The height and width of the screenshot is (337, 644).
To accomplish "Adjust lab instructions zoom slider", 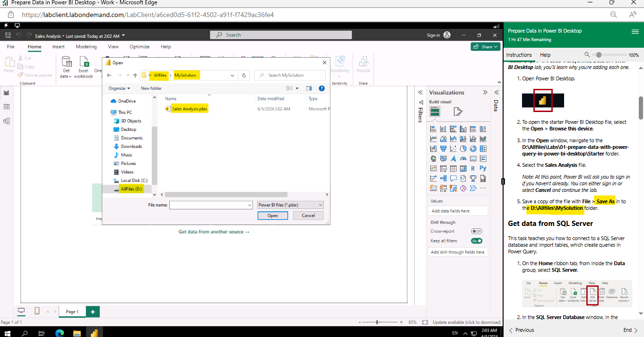I will click(599, 55).
